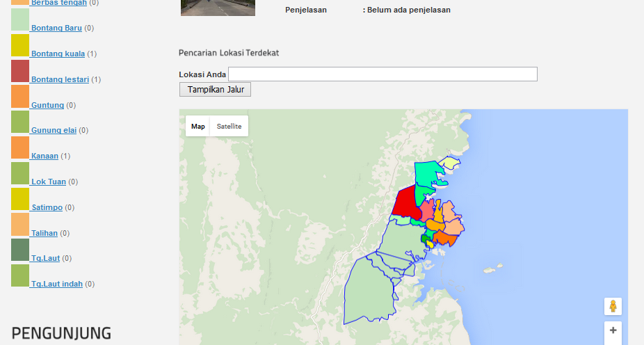Viewport: 644px width, 345px height.
Task: Click the yellow swatch beside Bontang kuala
Action: point(20,45)
